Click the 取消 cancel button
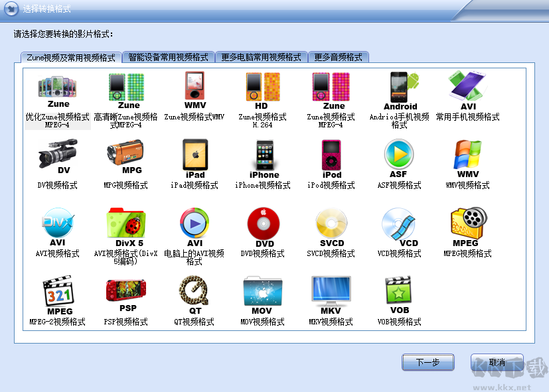Viewport: 549px width, 392px height. (497, 362)
